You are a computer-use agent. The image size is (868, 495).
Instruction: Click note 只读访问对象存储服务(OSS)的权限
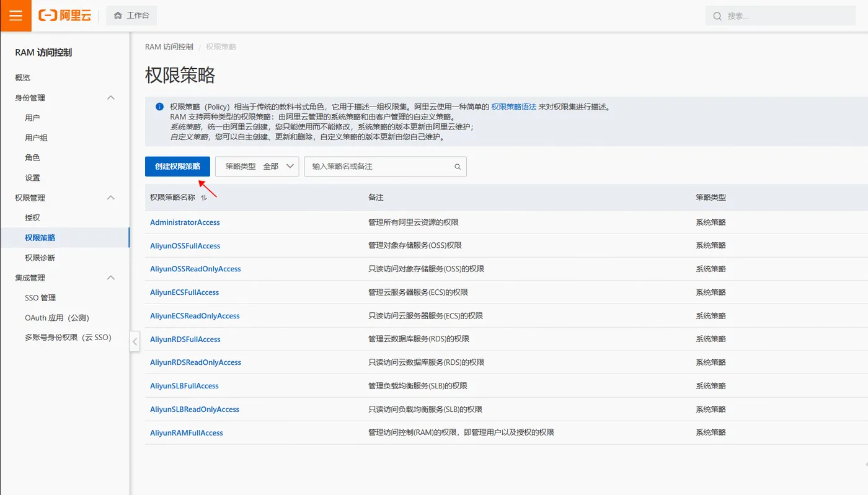426,269
